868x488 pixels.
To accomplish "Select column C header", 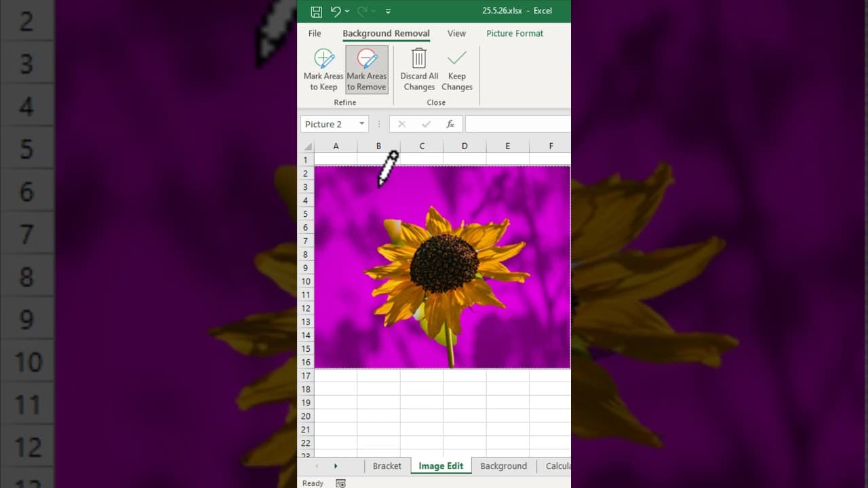I will click(x=422, y=146).
